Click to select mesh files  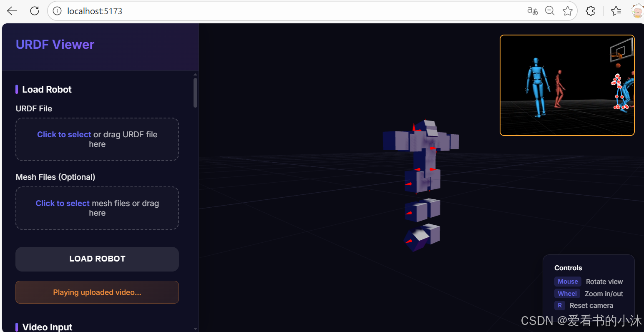pyautogui.click(x=97, y=208)
